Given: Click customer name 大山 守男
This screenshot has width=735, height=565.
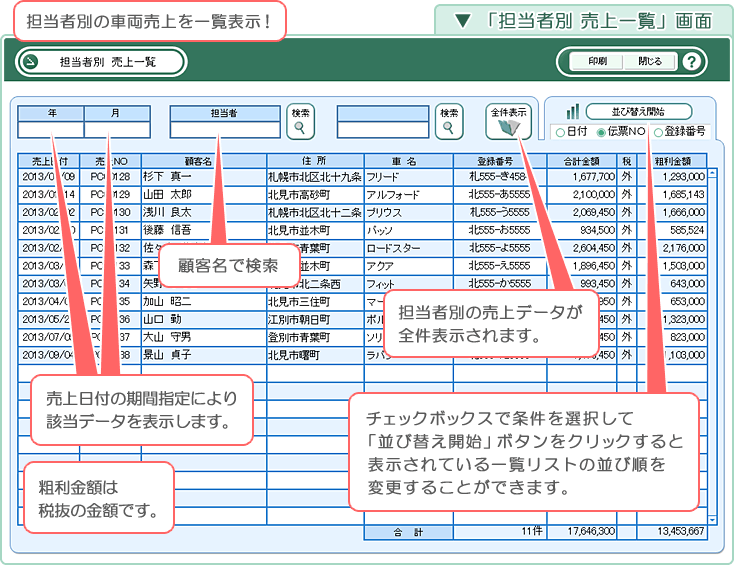Looking at the screenshot, I should click(x=167, y=337).
